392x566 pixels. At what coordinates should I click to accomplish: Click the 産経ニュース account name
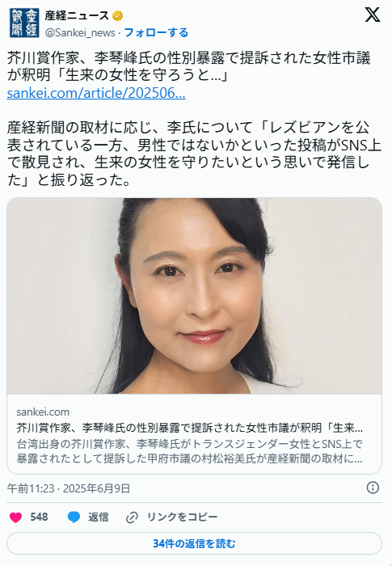(77, 16)
